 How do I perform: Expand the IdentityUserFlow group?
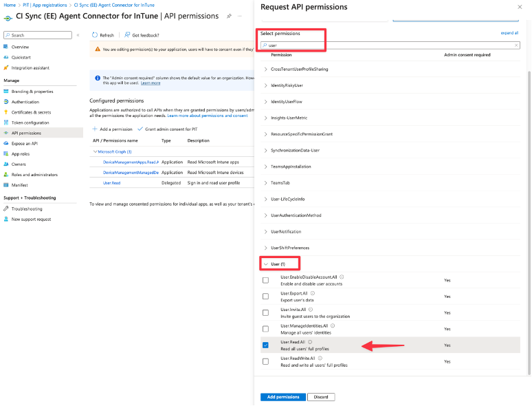click(x=266, y=102)
